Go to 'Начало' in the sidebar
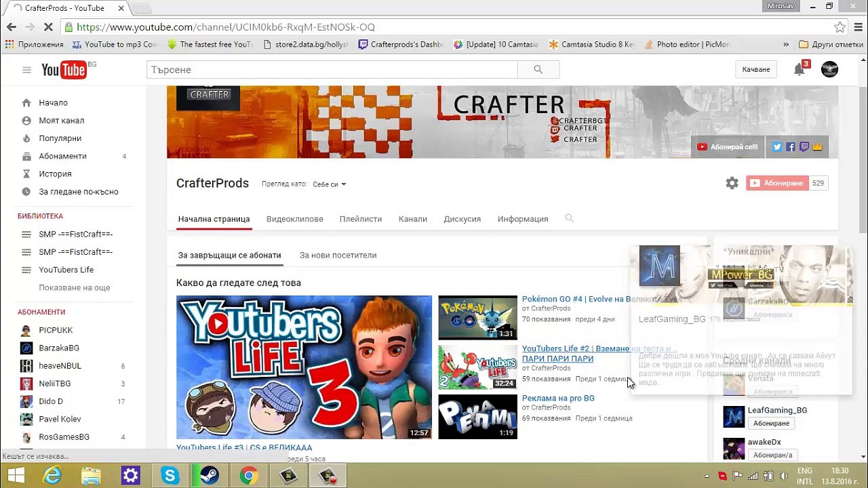868x488 pixels. [53, 103]
